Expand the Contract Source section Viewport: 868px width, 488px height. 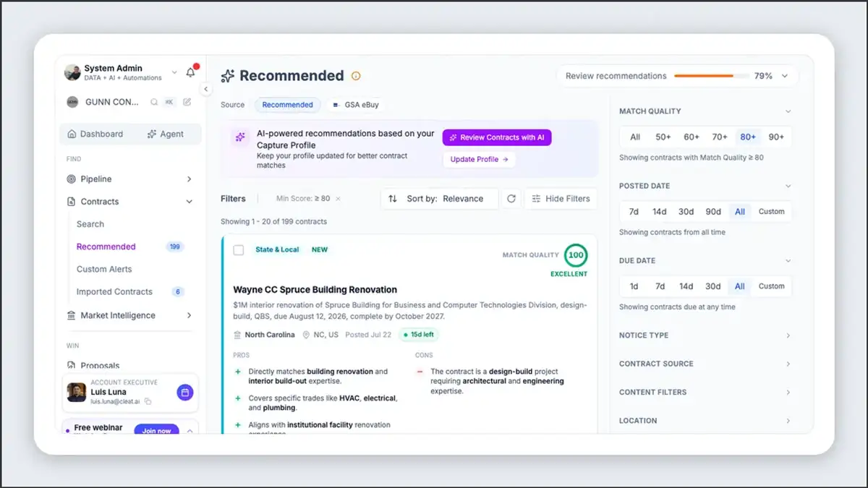point(788,364)
